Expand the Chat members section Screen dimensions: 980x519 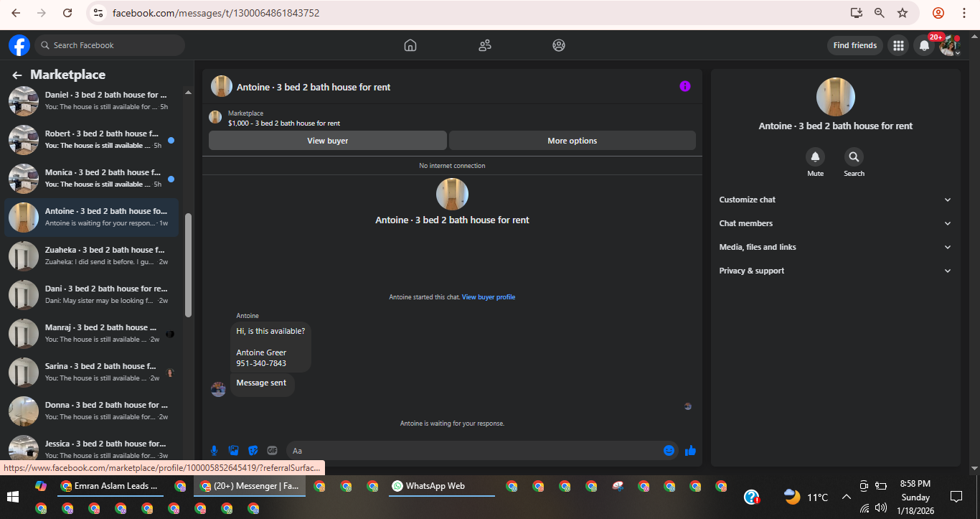(835, 223)
